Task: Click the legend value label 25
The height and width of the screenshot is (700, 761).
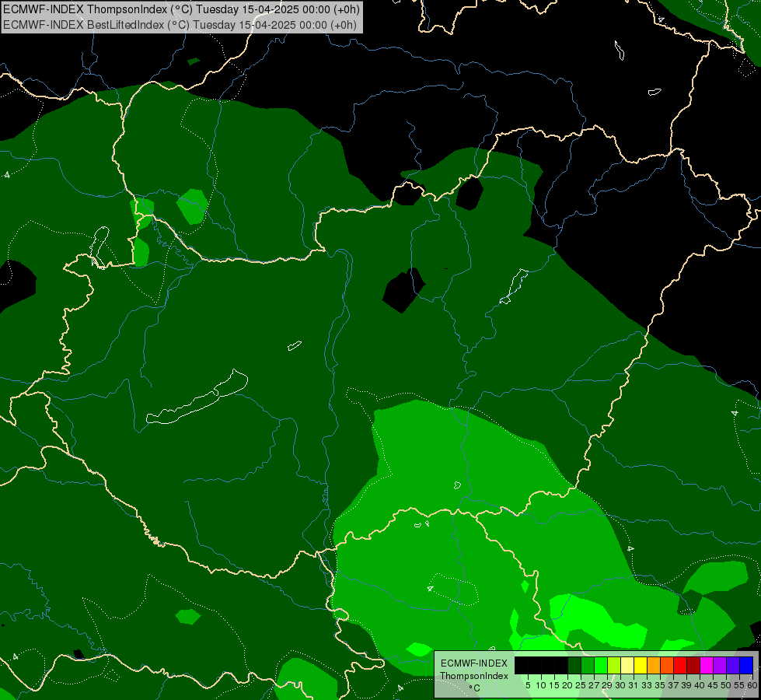Action: coord(581,685)
